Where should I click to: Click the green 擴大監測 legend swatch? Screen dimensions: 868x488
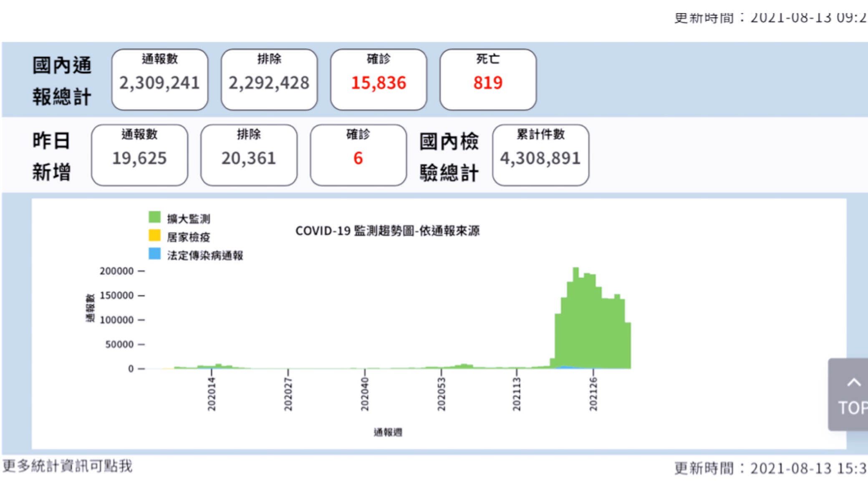point(155,217)
